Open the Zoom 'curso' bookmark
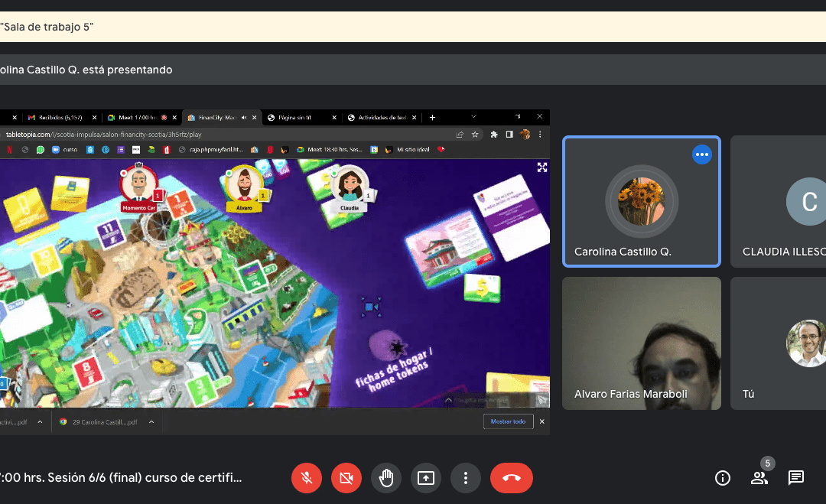 click(65, 150)
